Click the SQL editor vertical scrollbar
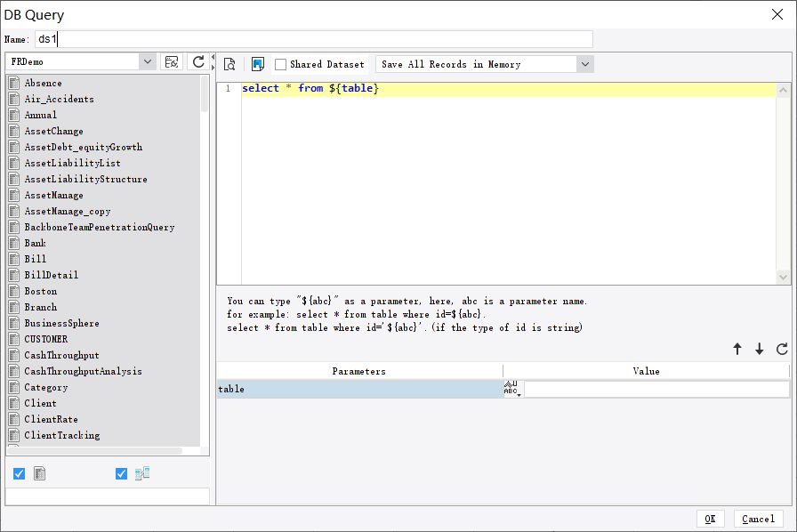Screen dimensions: 797x532 (783, 183)
